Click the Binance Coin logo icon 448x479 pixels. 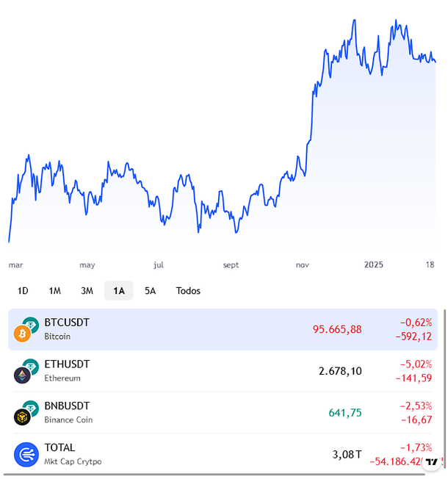(x=22, y=417)
